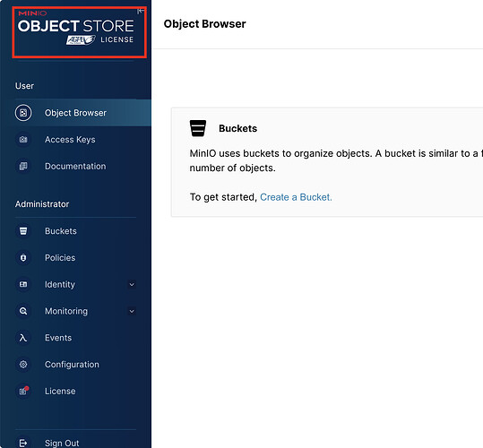483x448 pixels.
Task: Open the Policies menu item
Action: coord(75,258)
